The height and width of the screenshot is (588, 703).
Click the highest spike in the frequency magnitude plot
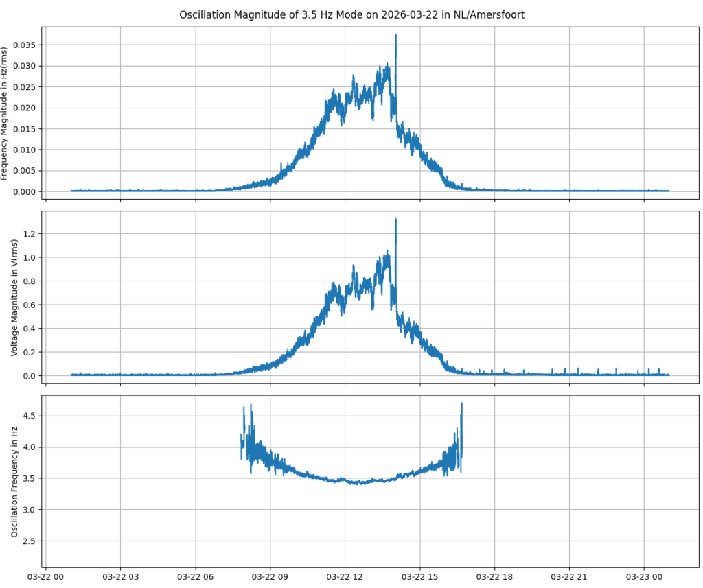[x=395, y=37]
